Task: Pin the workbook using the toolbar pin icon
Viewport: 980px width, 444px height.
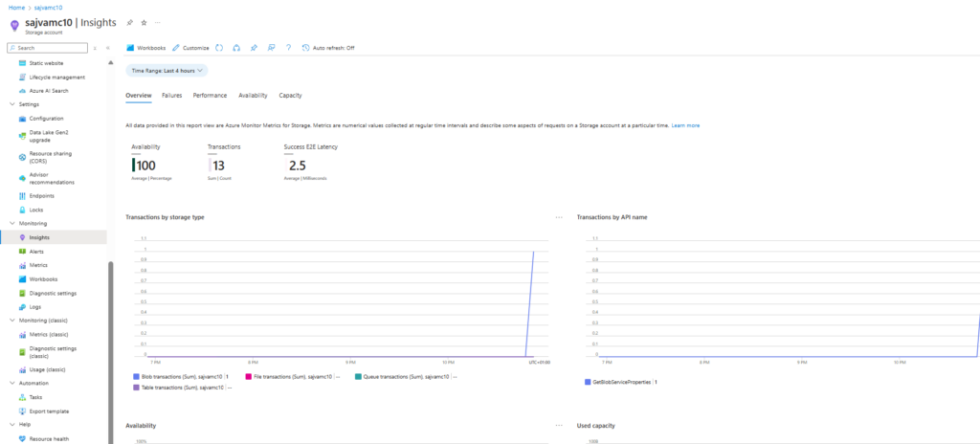Action: pos(254,47)
